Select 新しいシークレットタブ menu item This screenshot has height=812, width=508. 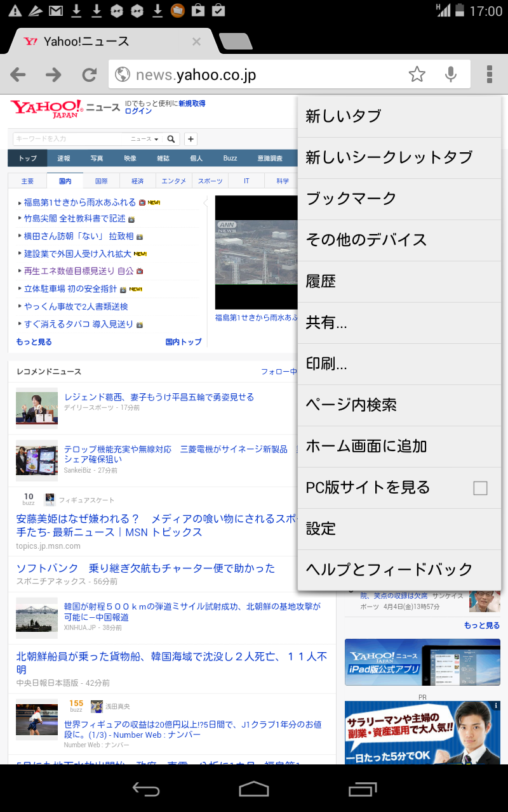[399, 158]
